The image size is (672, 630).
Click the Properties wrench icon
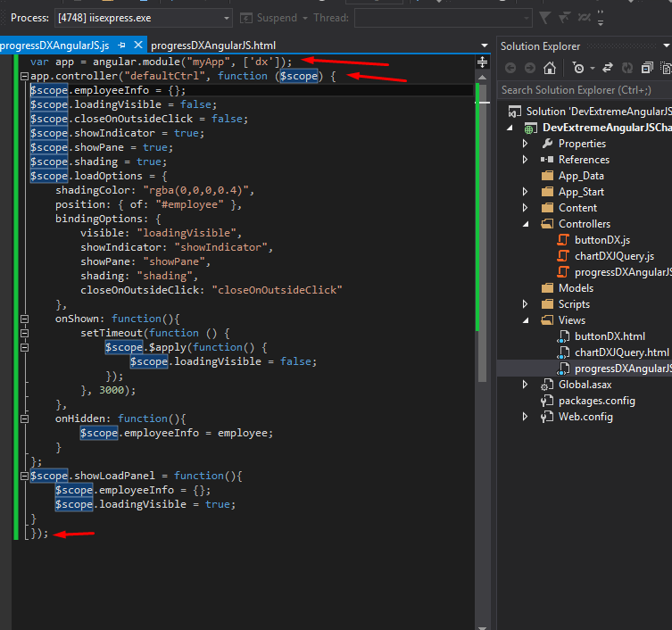click(547, 143)
